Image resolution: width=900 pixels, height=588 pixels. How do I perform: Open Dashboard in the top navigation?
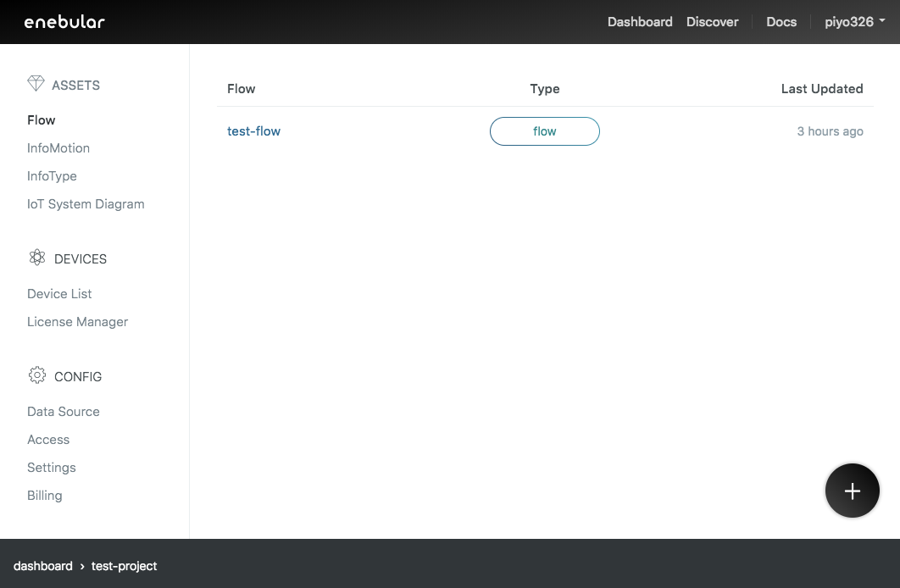(x=639, y=22)
